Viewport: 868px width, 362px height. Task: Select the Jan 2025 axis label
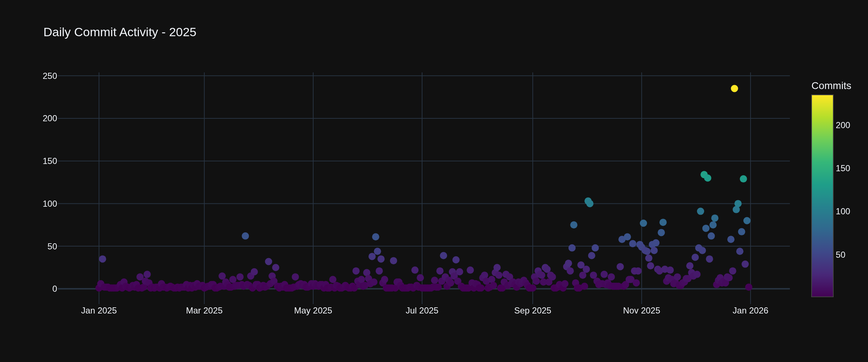99,310
